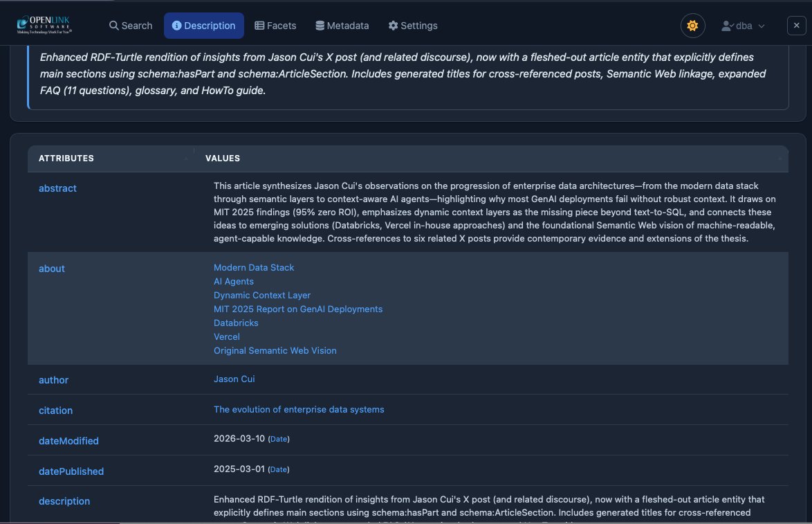Open the about attribute link

(52, 269)
